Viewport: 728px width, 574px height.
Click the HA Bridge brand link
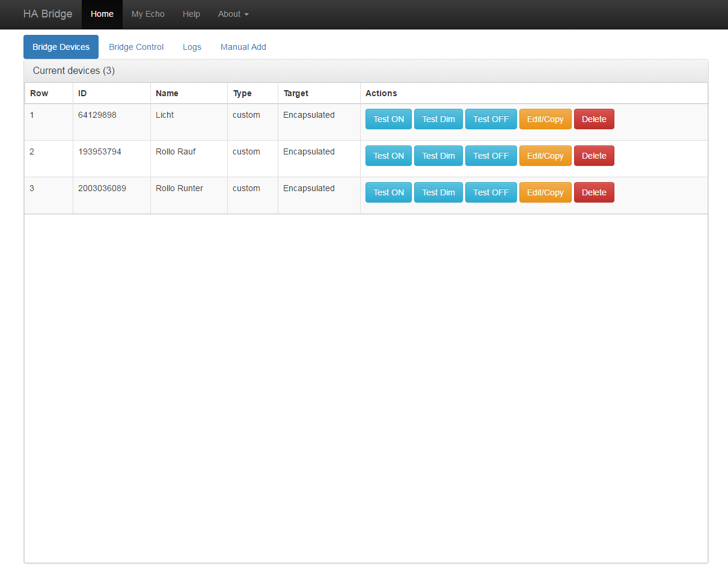(47, 14)
